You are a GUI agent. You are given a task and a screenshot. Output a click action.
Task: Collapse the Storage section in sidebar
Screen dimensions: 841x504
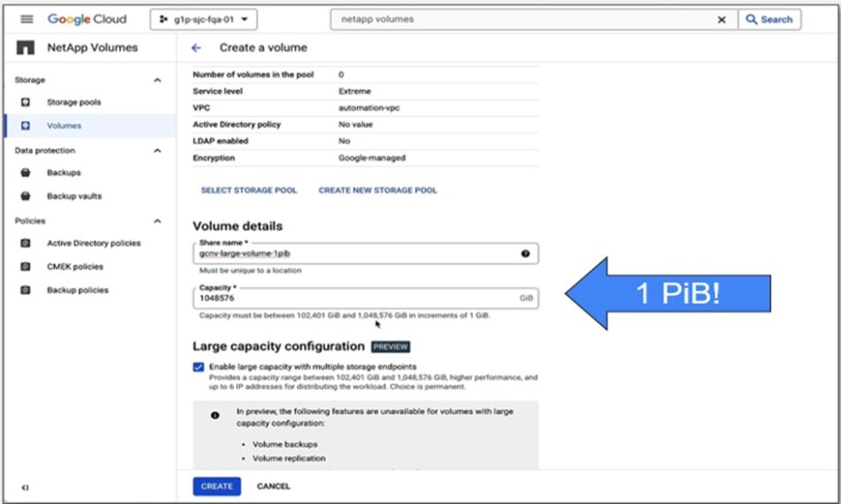[x=157, y=80]
